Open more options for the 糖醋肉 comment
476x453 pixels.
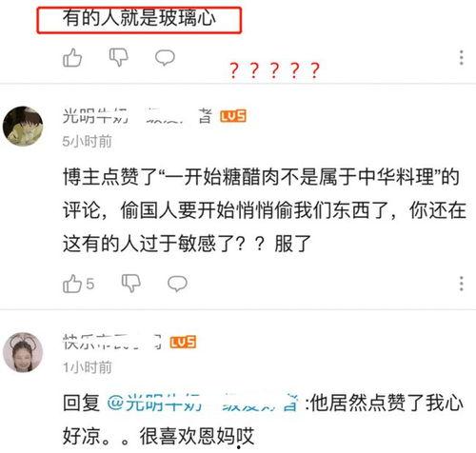coord(462,284)
